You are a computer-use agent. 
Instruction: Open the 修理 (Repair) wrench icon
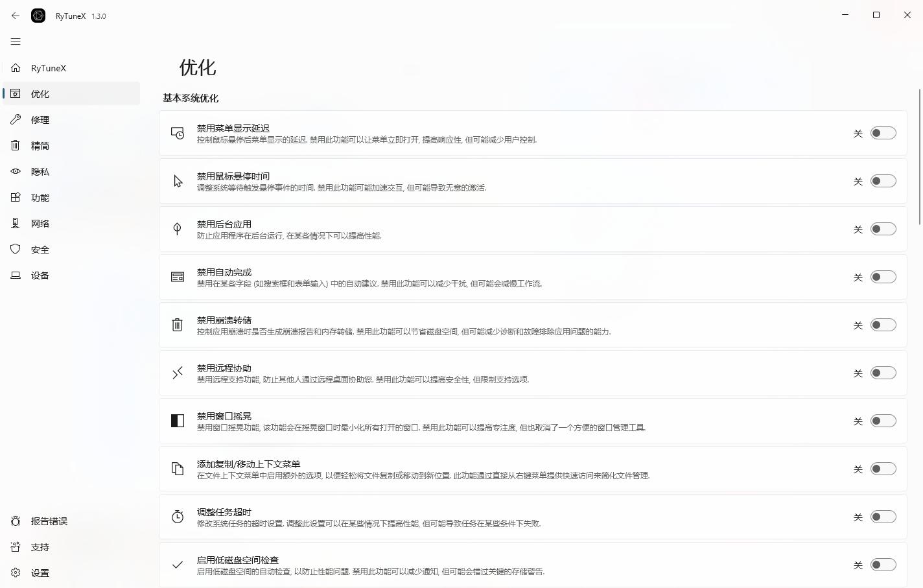(15, 119)
